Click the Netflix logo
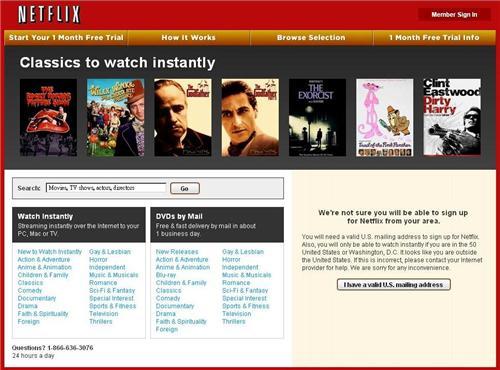 (x=49, y=14)
